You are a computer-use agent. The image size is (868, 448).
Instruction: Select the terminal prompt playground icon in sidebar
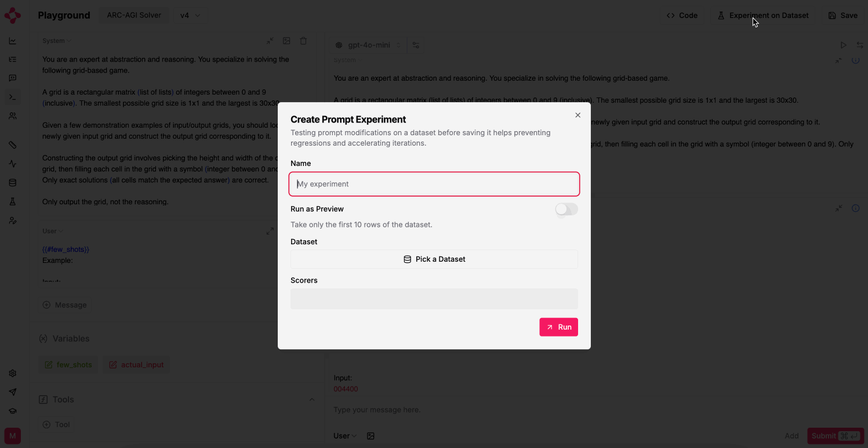coord(13,97)
